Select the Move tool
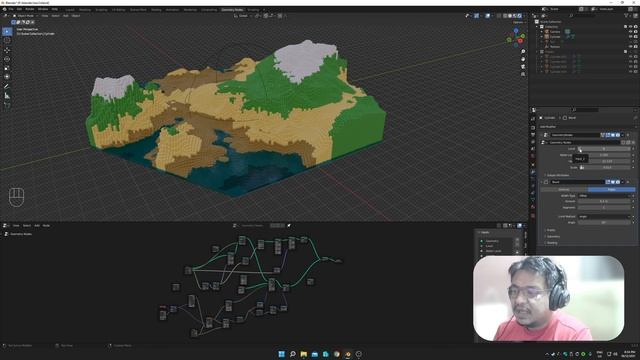The width and height of the screenshot is (640, 360). click(7, 50)
